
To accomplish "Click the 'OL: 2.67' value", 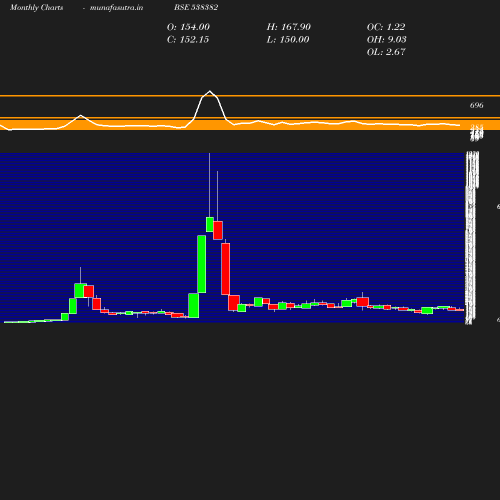I will click(386, 52).
